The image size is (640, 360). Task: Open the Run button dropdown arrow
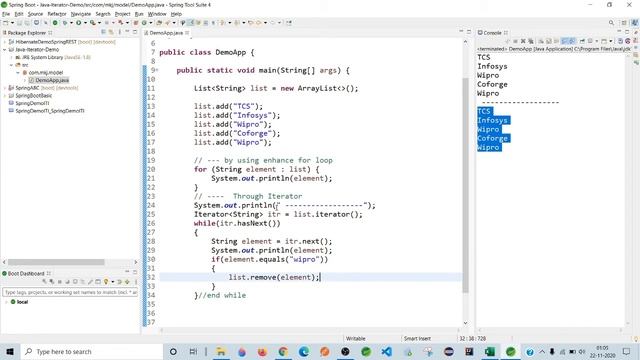(85, 23)
